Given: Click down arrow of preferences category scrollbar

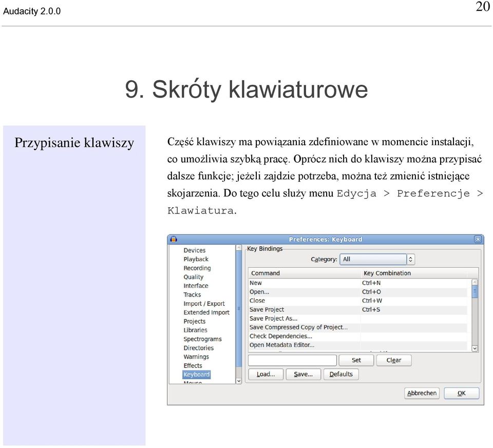Looking at the screenshot, I should tap(239, 381).
